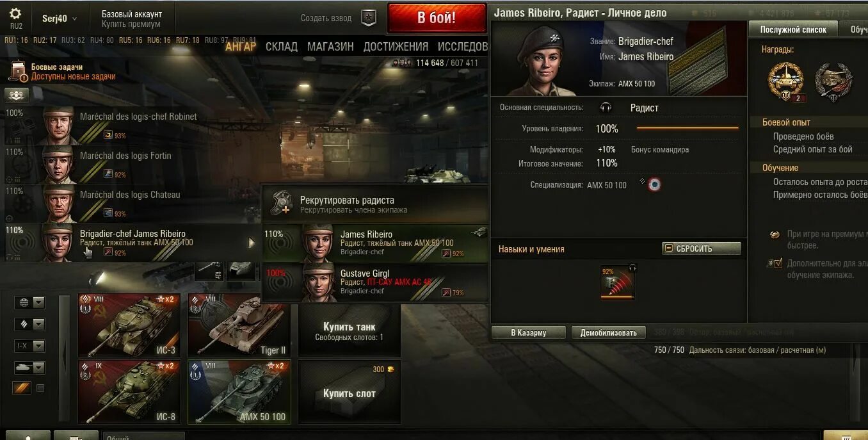Viewport: 868px width, 440px height.
Task: Click the platoon star emblem icon
Action: [369, 18]
